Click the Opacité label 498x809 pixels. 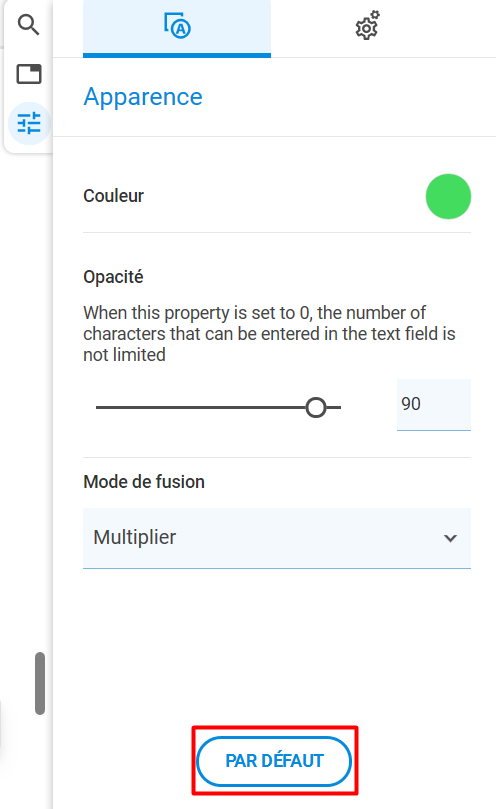[113, 277]
